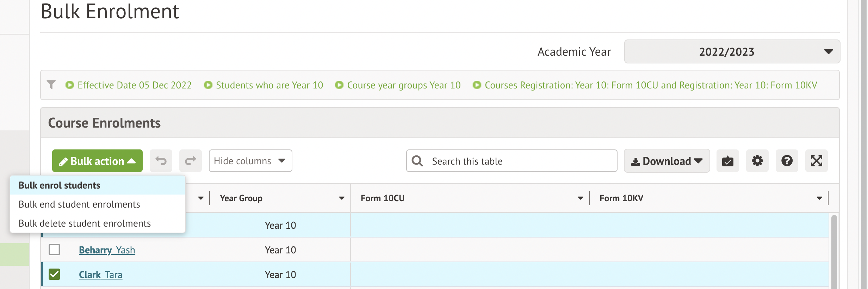Open the Download dropdown
This screenshot has height=289, width=868.
click(x=666, y=161)
